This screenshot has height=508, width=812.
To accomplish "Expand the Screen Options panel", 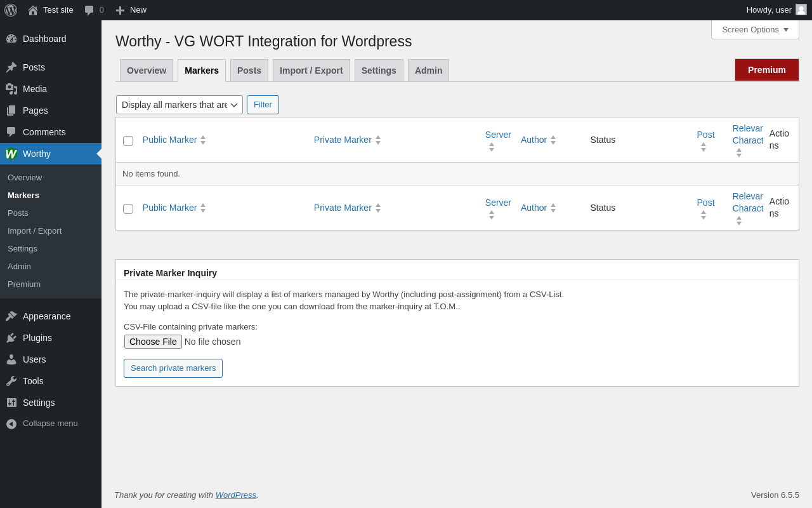I will point(755,29).
